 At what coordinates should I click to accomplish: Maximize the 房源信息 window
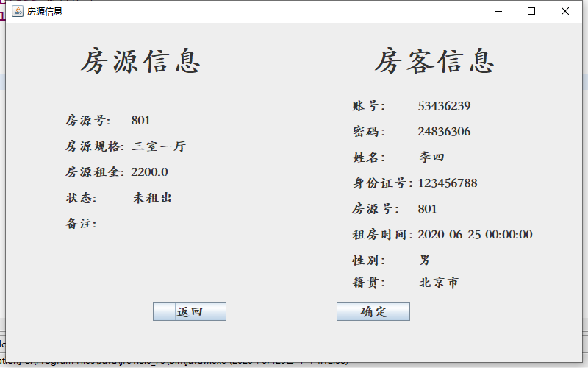point(531,11)
